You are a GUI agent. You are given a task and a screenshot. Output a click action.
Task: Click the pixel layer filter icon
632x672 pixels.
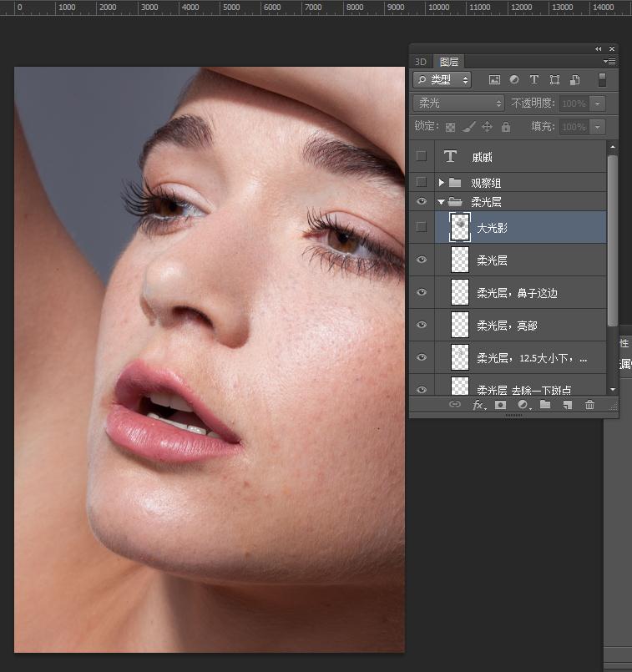494,80
